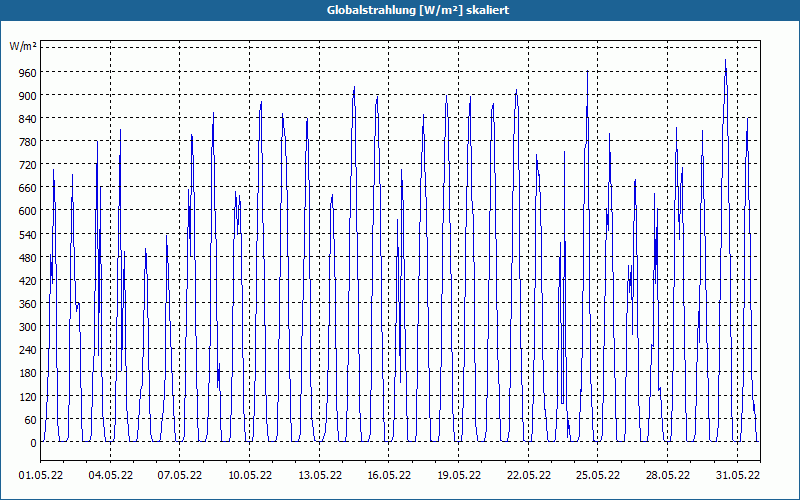
Task: Click the y-axis value 420
Action: coord(28,281)
